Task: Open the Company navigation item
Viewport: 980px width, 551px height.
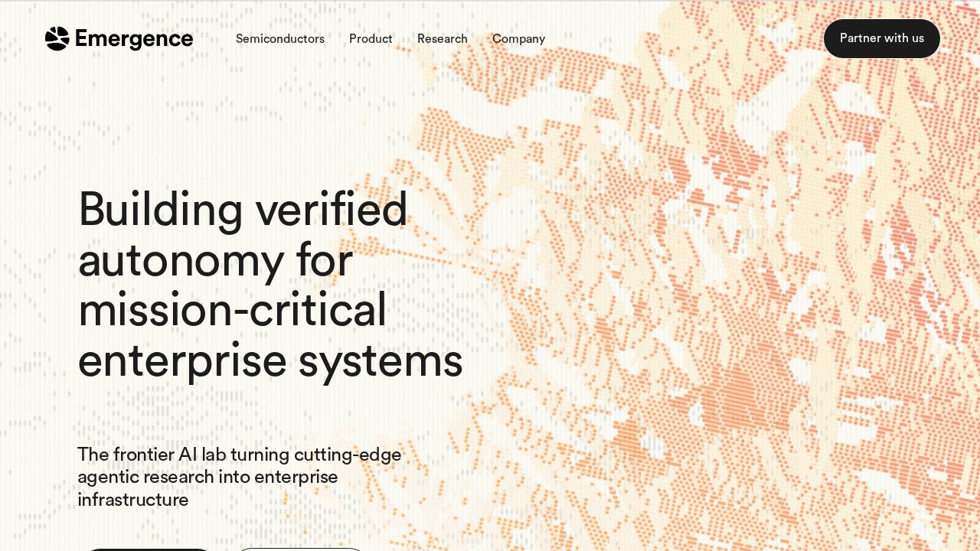Action: pyautogui.click(x=518, y=39)
